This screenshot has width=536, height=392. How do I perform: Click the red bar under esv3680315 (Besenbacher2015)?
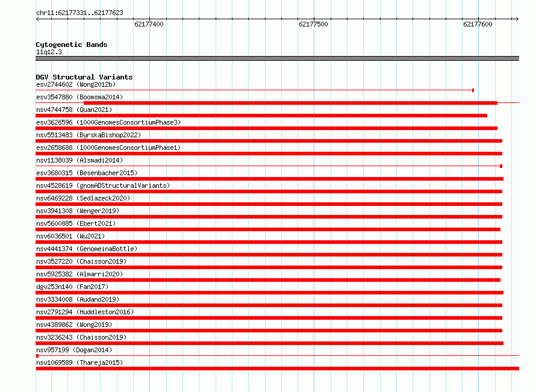(270, 179)
